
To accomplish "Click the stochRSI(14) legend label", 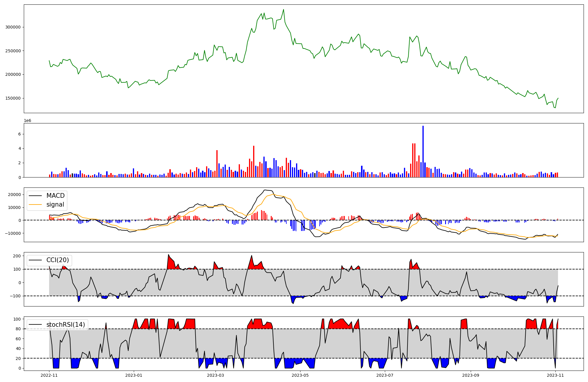I will coord(66,325).
